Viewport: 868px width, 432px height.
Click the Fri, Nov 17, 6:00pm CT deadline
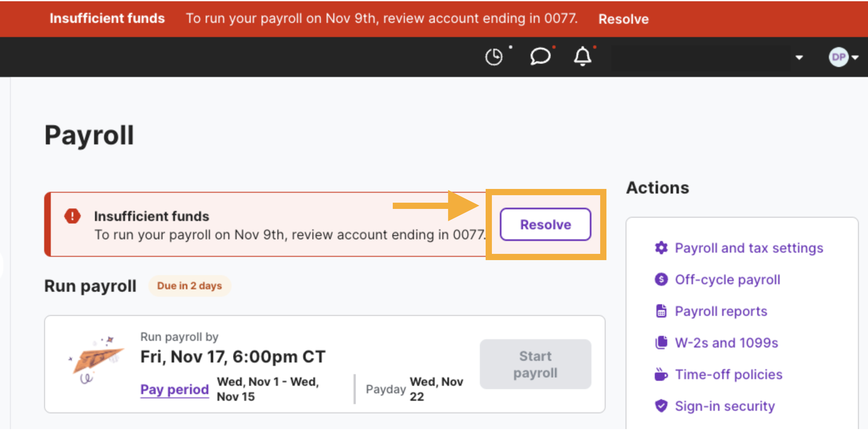pos(233,357)
